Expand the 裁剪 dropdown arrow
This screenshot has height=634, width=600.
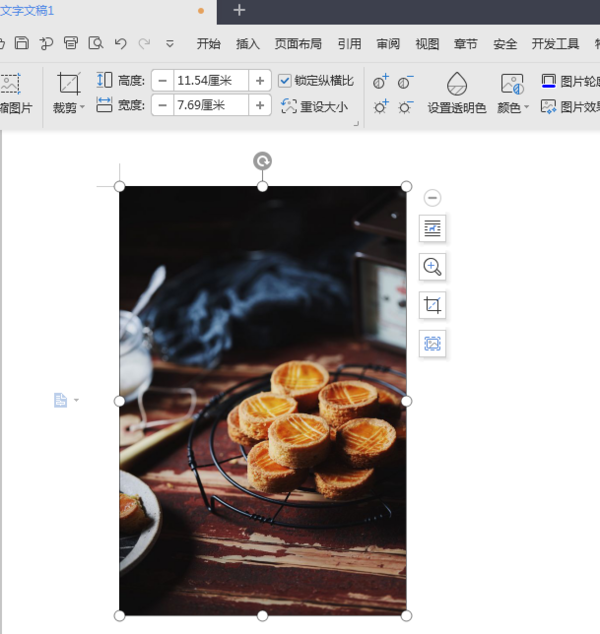pyautogui.click(x=83, y=108)
